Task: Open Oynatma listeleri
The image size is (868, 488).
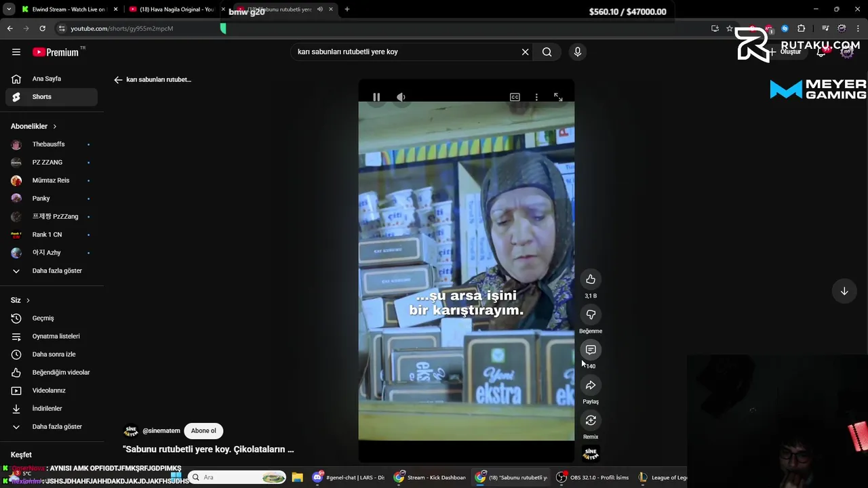Action: 52,336
